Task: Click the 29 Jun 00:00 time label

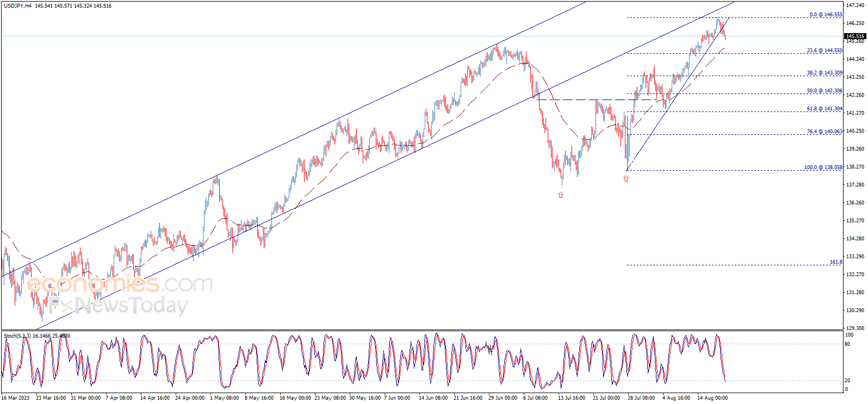Action: coord(503,398)
